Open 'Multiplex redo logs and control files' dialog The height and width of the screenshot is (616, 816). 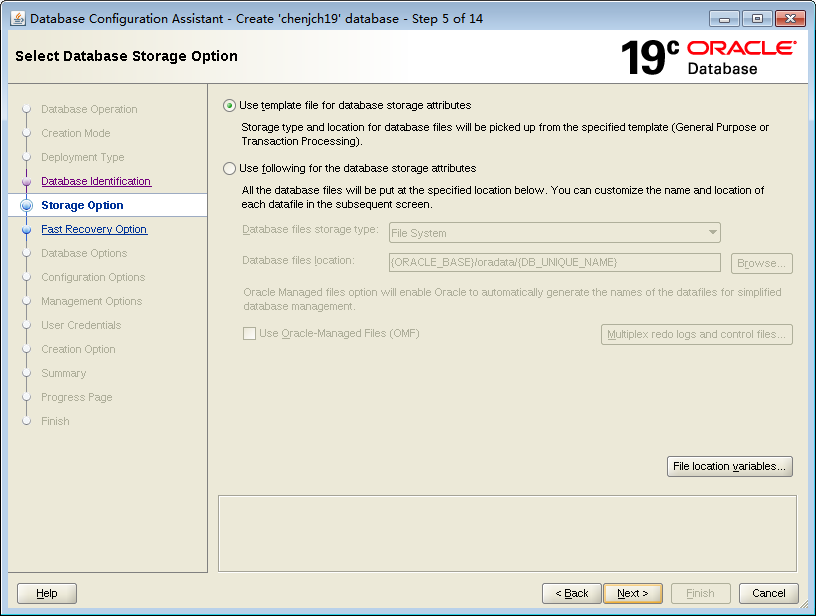click(x=696, y=334)
